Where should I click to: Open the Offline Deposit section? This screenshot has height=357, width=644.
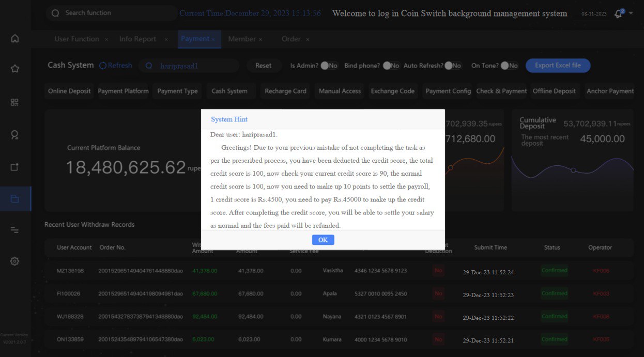coord(554,91)
